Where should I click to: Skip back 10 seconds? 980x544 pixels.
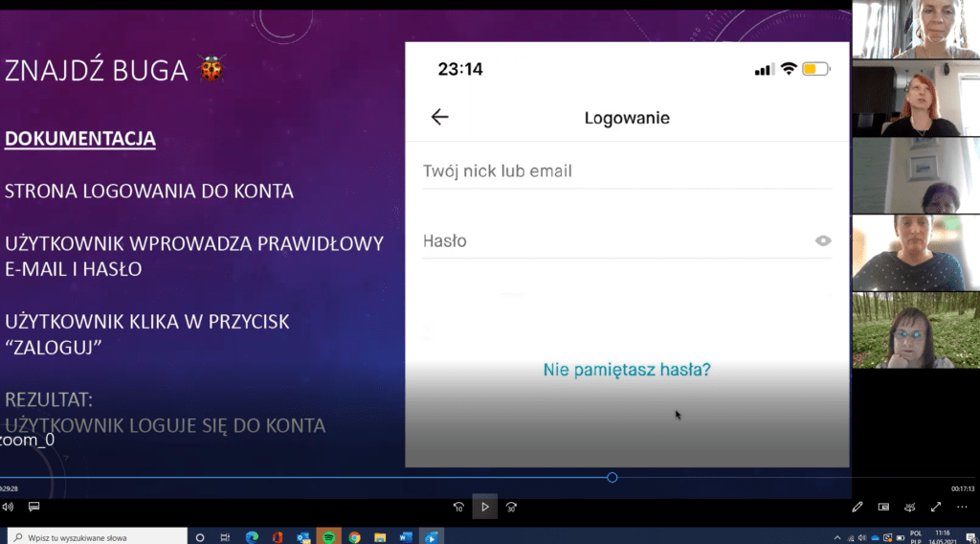coord(458,507)
